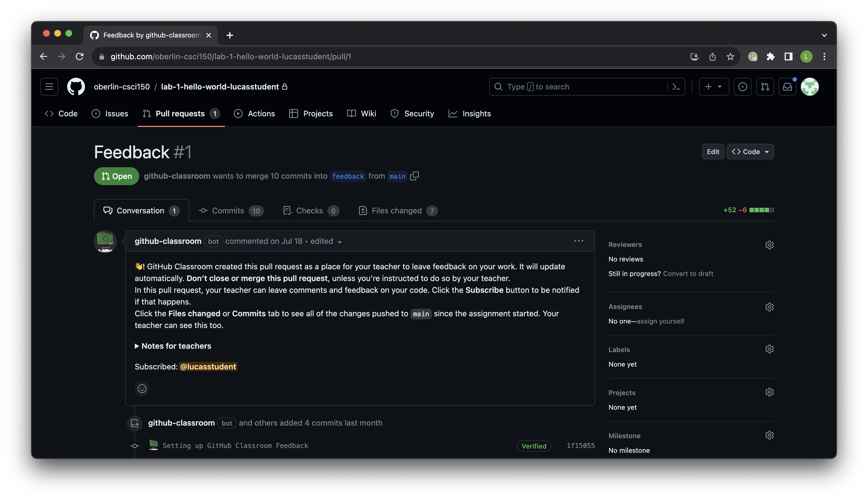Image resolution: width=868 pixels, height=500 pixels.
Task: Edit reviewers with gear icon
Action: (x=769, y=244)
